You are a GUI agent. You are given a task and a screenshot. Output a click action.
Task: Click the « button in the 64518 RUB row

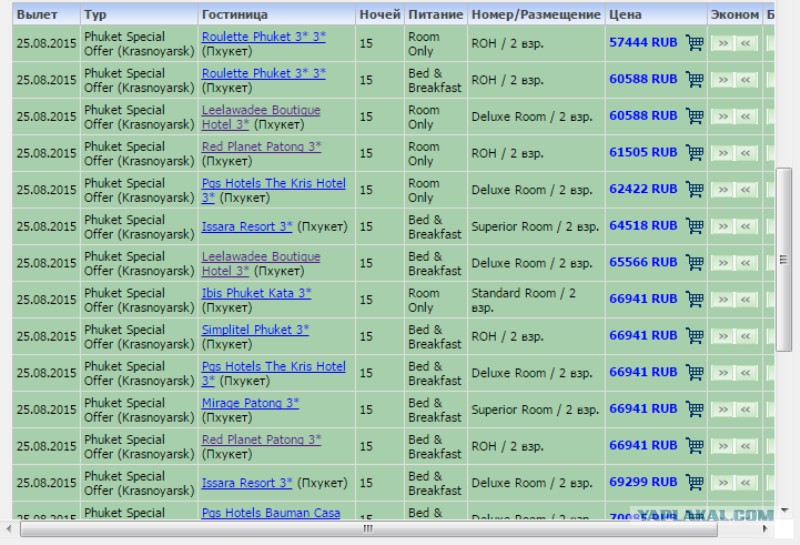(745, 227)
